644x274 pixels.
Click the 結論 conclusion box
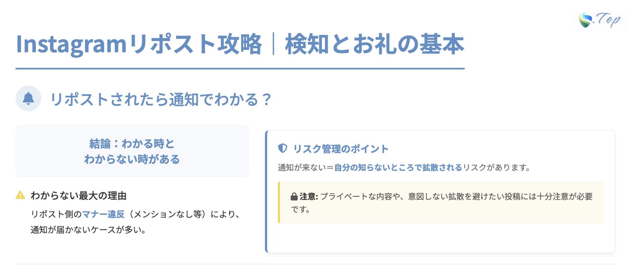pyautogui.click(x=132, y=151)
